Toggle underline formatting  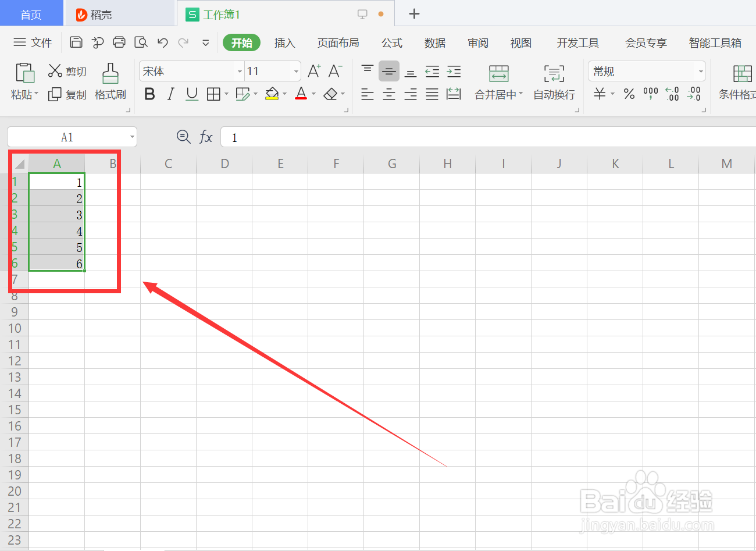[x=192, y=94]
